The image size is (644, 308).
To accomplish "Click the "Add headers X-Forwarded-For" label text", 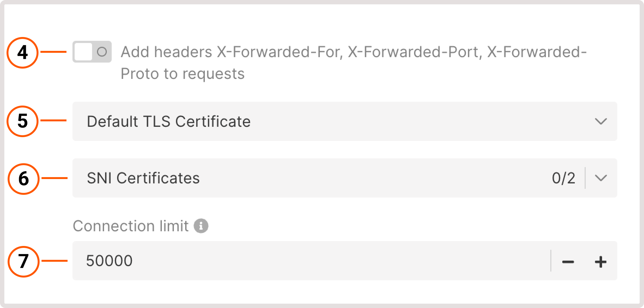I will 232,52.
